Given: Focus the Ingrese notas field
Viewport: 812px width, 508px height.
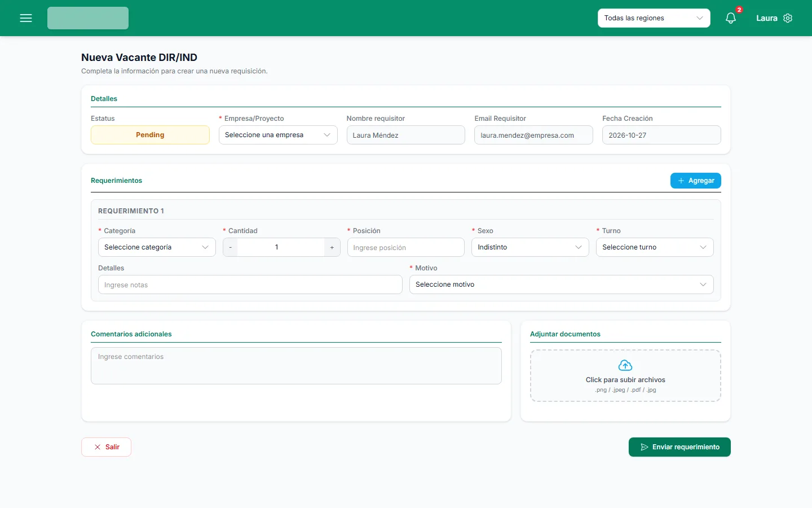Looking at the screenshot, I should (250, 284).
